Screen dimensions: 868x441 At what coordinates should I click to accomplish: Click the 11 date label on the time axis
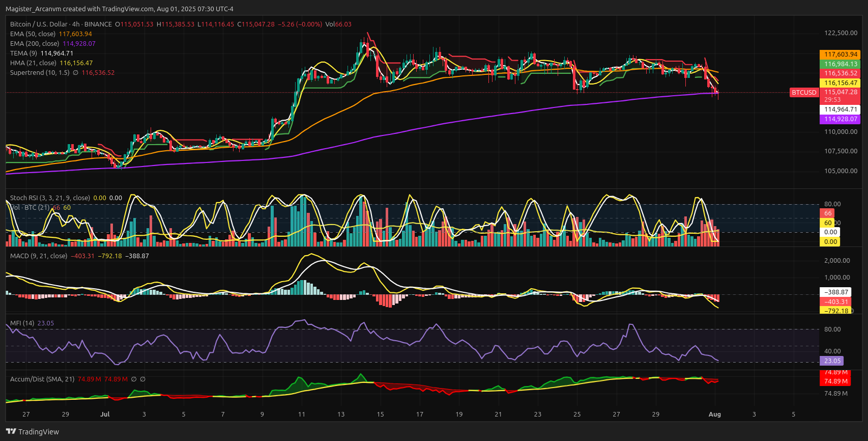pos(302,414)
